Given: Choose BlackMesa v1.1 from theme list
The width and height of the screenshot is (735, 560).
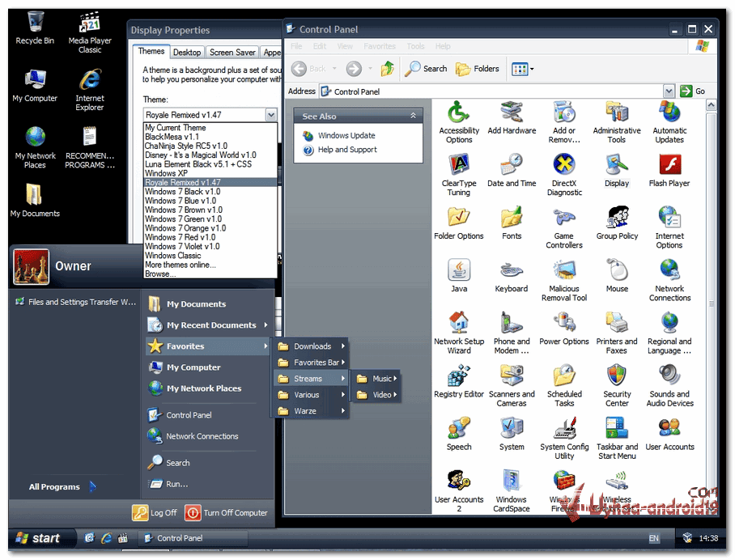Looking at the screenshot, I should click(x=210, y=137).
